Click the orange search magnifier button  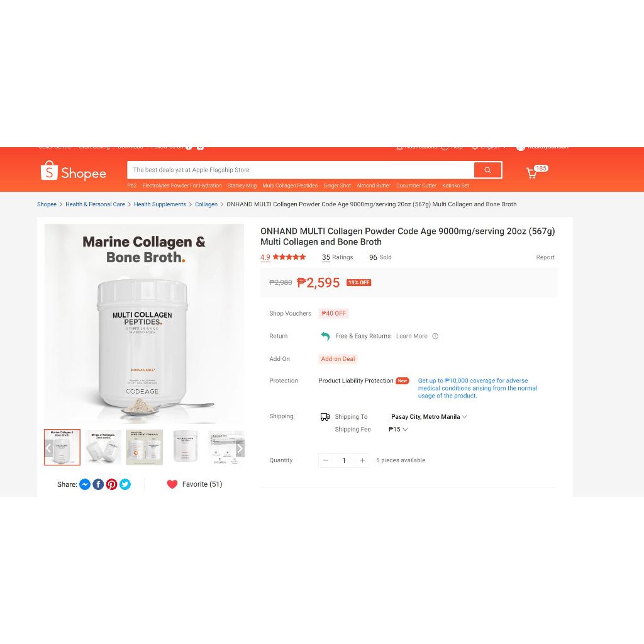coord(487,170)
